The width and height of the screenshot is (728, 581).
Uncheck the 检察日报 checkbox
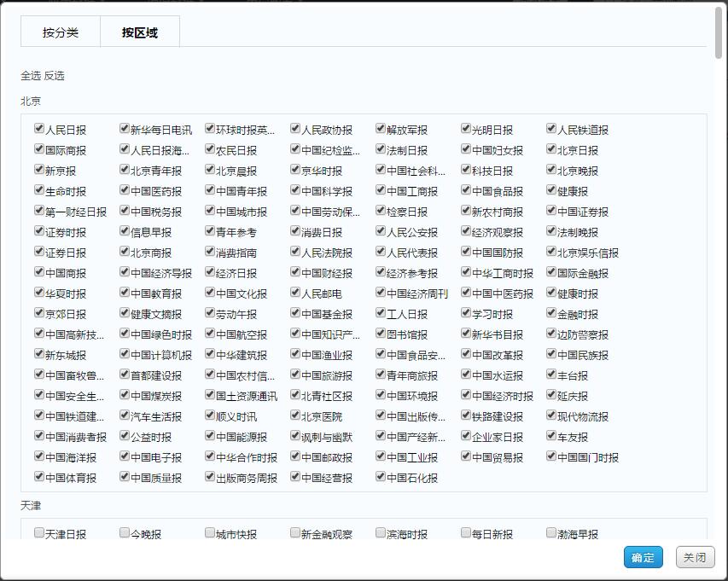click(381, 210)
